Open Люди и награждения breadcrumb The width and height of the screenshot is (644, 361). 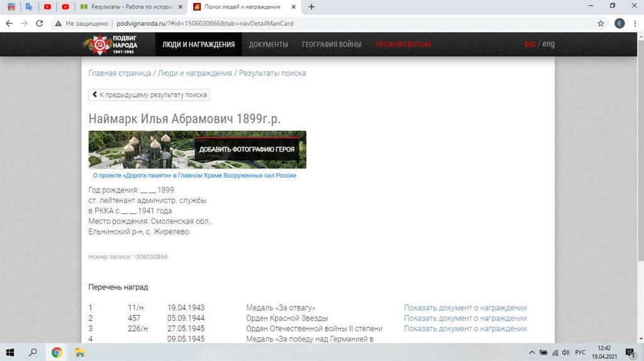195,73
